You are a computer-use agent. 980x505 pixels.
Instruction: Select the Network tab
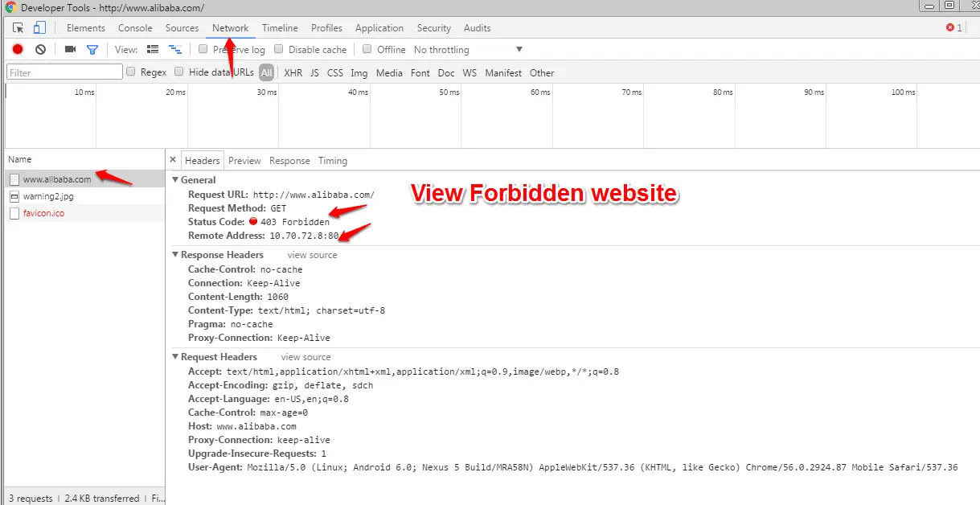click(230, 27)
